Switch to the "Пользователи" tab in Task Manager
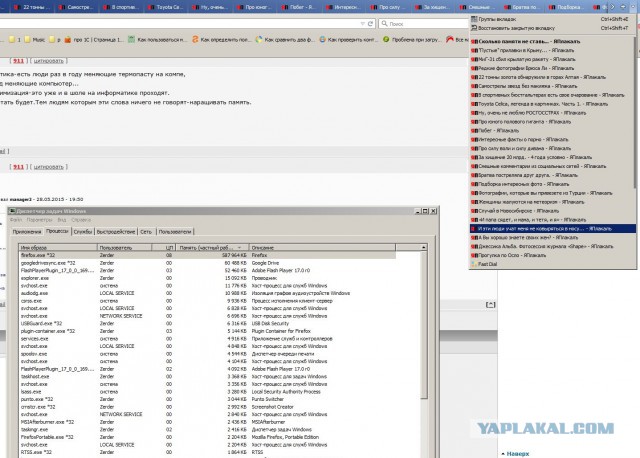Image resolution: width=640 pixels, height=458 pixels. [x=175, y=232]
